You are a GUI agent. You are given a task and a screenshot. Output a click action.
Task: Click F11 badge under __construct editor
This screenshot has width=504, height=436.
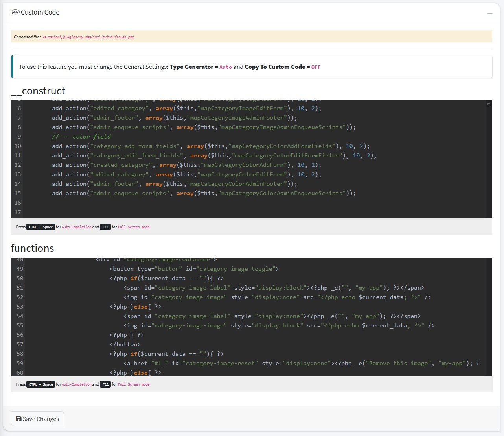coord(105,227)
